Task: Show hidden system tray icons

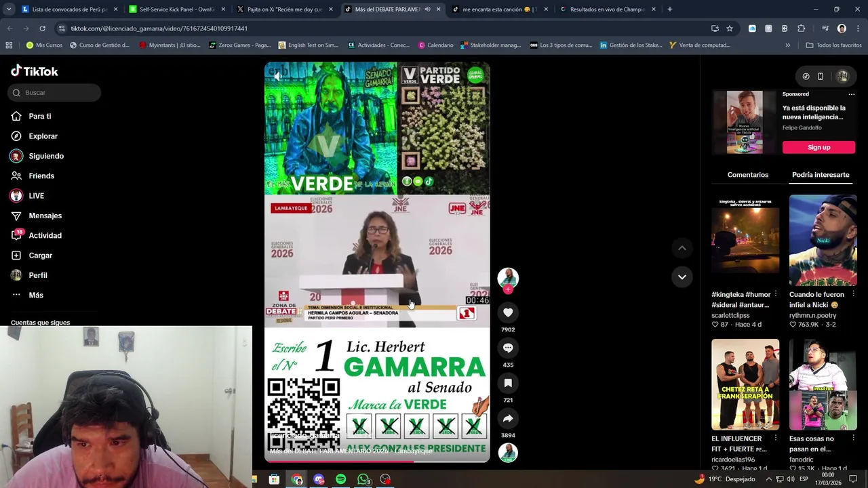Action: (770, 479)
